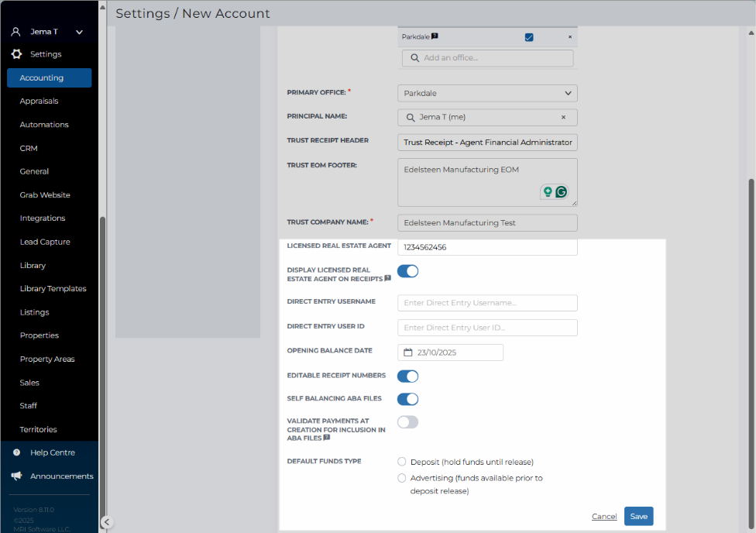Open Automations settings section
The height and width of the screenshot is (533, 756).
point(44,125)
